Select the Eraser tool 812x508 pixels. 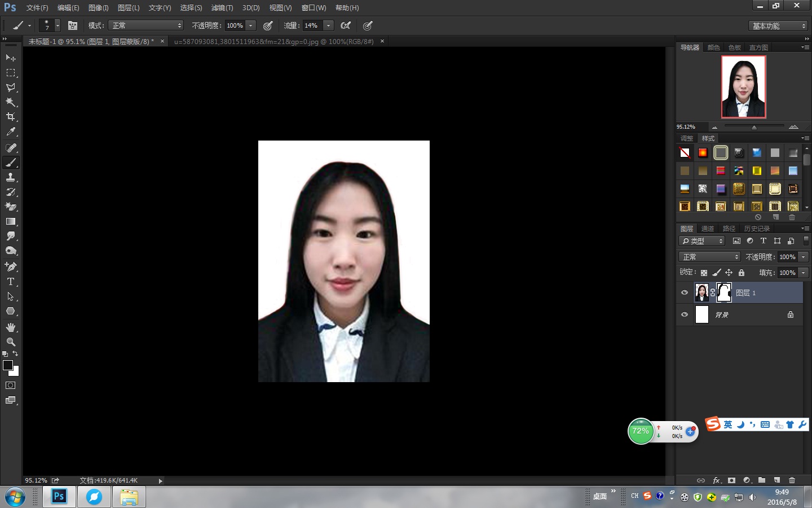point(11,207)
